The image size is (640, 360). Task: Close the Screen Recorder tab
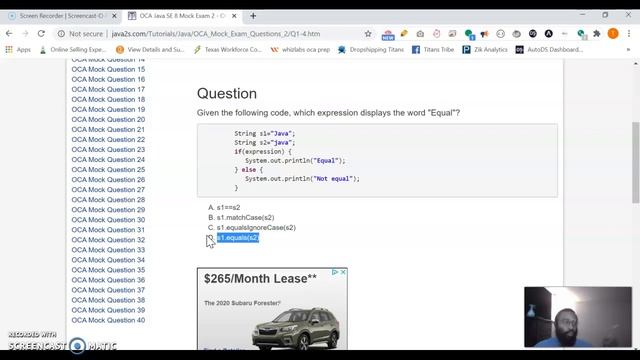coord(114,16)
